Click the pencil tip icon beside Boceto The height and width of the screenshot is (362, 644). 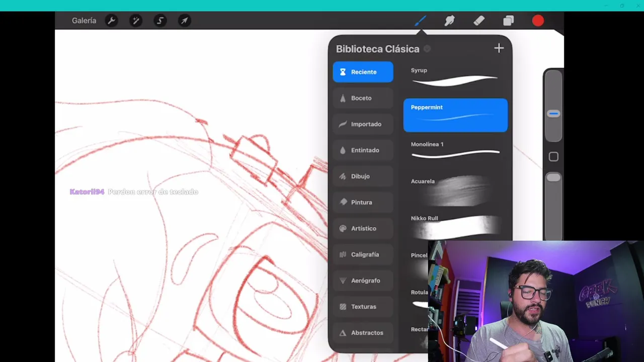click(x=343, y=98)
